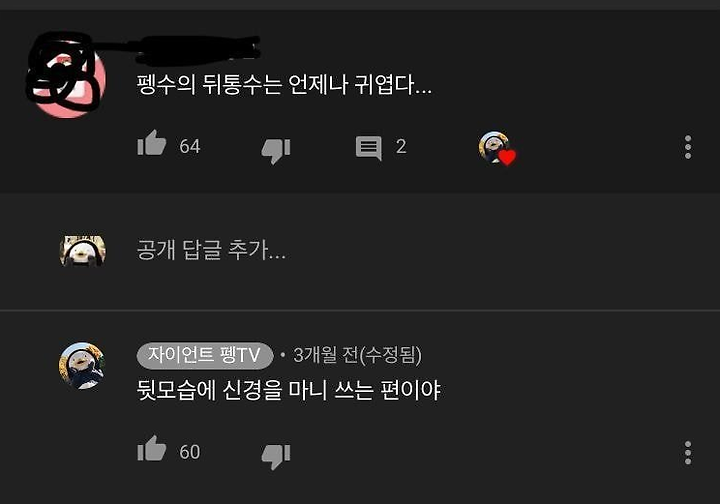Screen dimensions: 720x504
Task: Open three-dot menu of the top comment
Action: pyautogui.click(x=687, y=147)
